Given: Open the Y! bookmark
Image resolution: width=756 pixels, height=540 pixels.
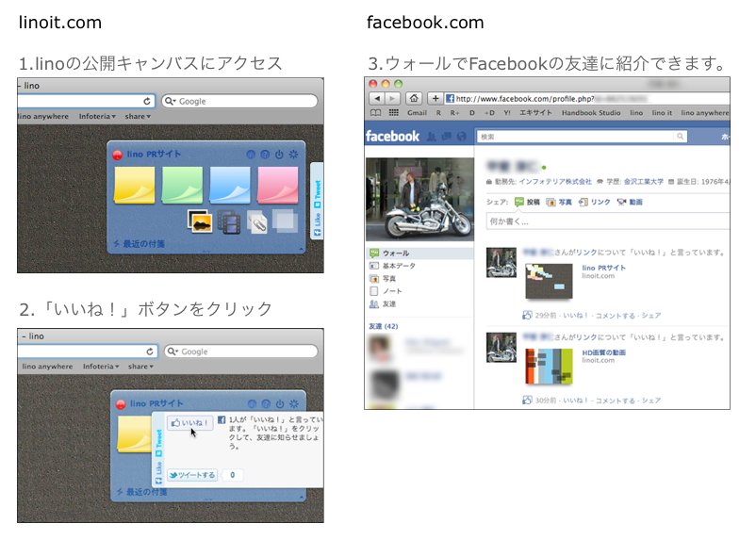Looking at the screenshot, I should pos(507,113).
